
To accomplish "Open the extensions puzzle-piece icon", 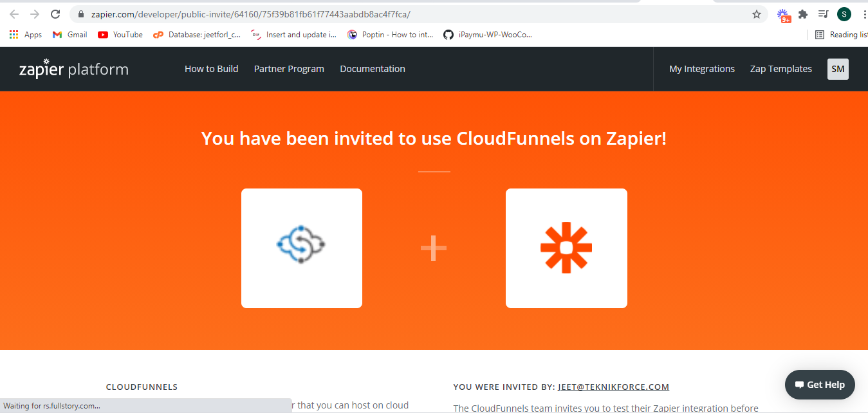I will (x=802, y=14).
